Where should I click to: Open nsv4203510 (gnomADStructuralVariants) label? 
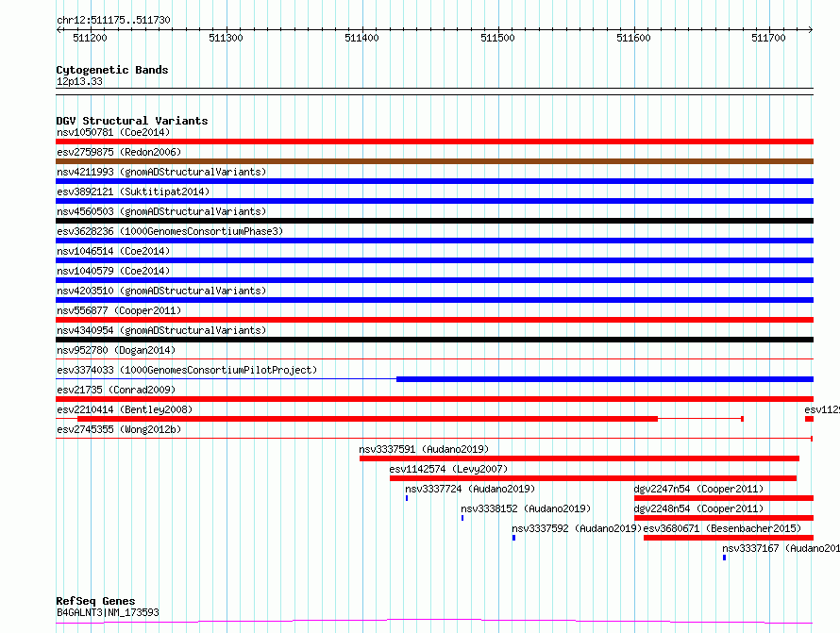pos(161,291)
